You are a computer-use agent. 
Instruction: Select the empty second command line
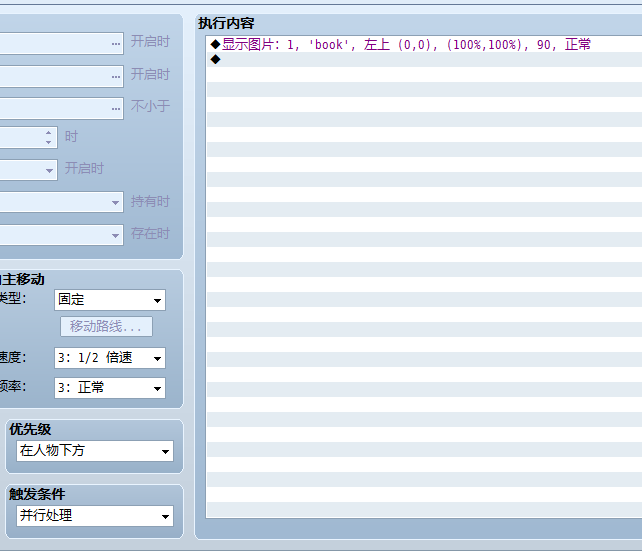[x=424, y=60]
